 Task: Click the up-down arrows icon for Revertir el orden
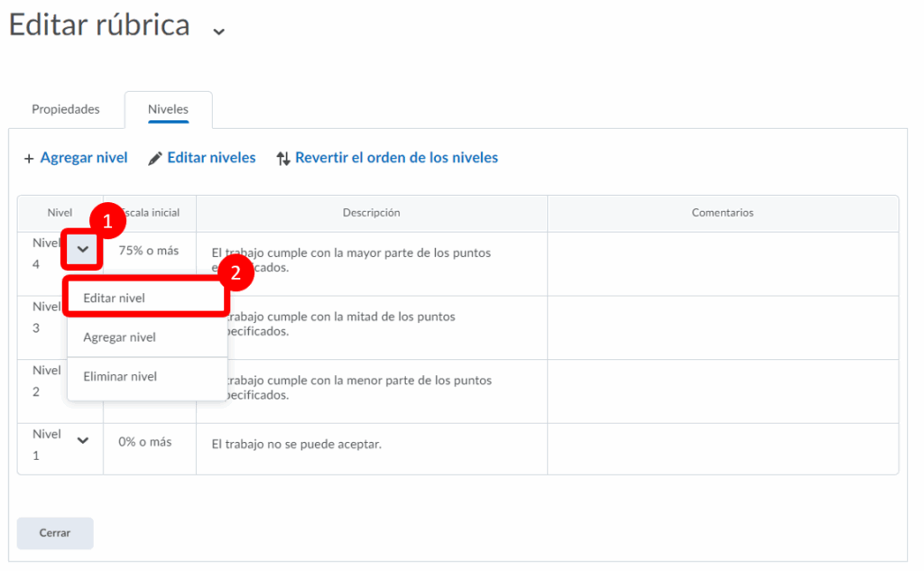click(x=283, y=159)
